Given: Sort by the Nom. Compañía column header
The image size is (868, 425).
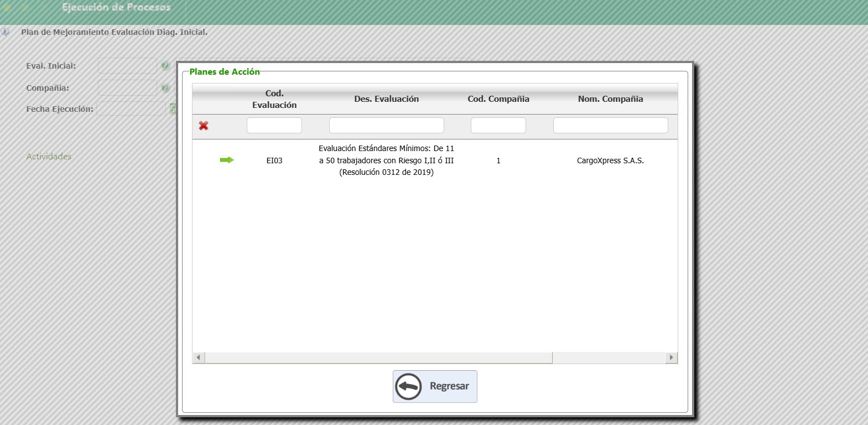Looking at the screenshot, I should [x=611, y=99].
